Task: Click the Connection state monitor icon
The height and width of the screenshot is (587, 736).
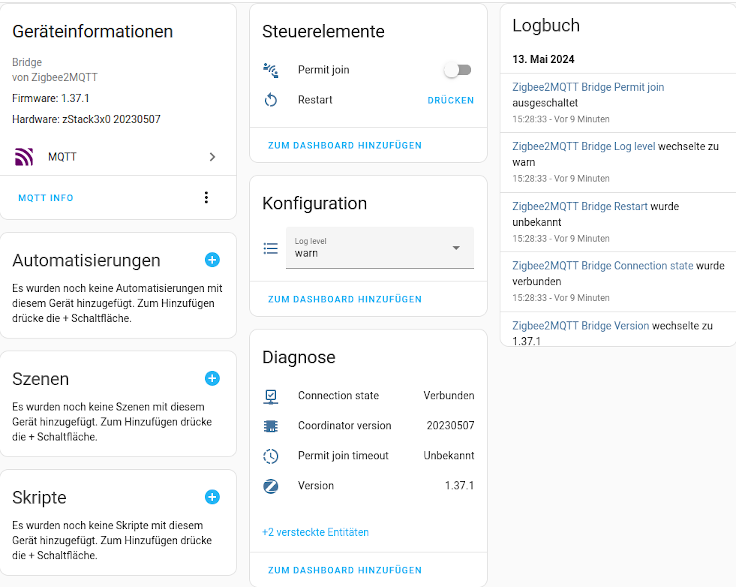Action: click(x=271, y=396)
